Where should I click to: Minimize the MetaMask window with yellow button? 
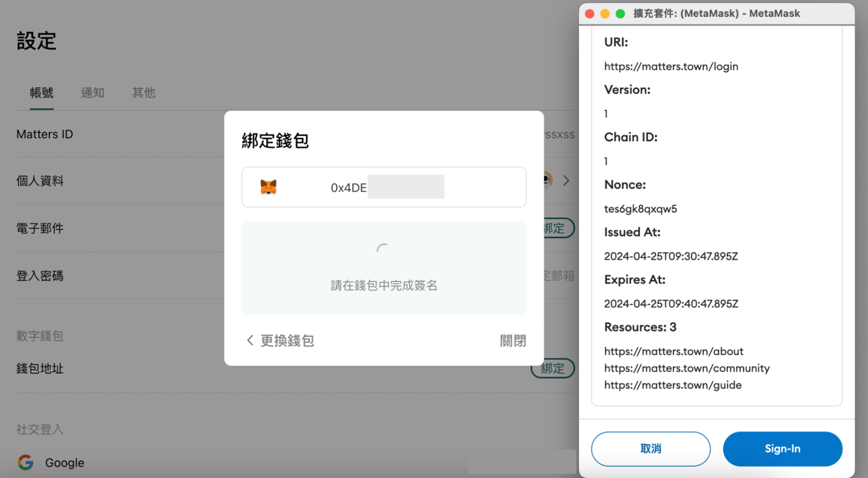(605, 13)
